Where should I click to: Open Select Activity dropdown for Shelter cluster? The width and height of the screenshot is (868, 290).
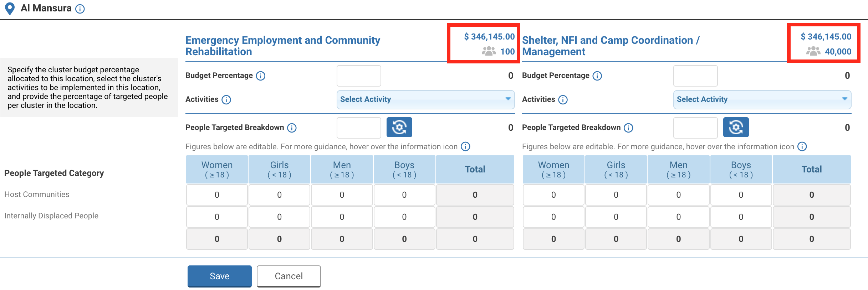click(762, 99)
